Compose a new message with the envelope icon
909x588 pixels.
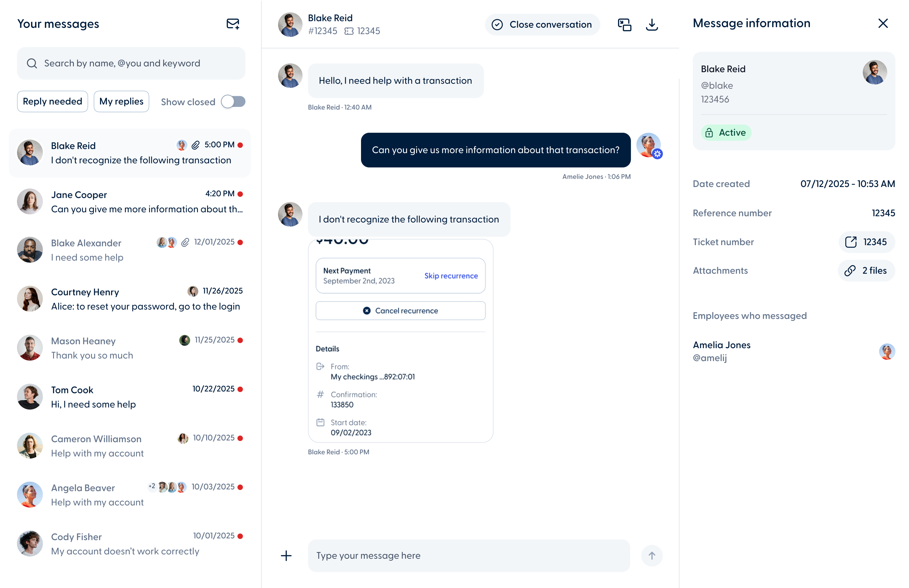coord(233,24)
